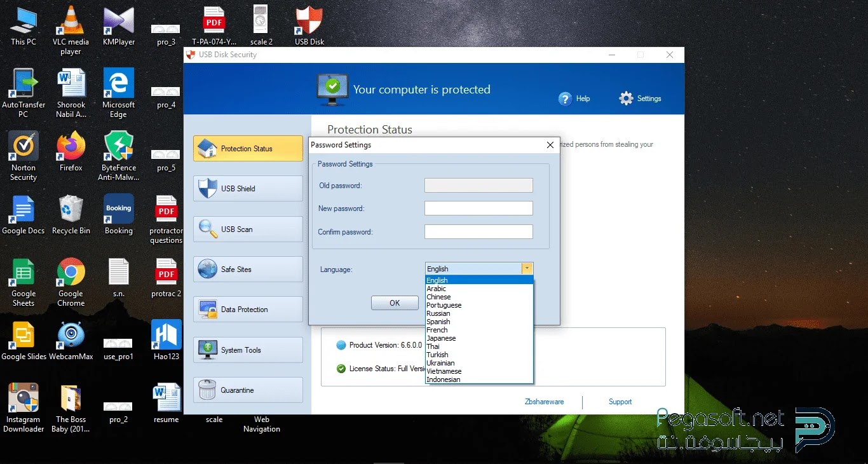Open the Hao123 desktop shortcut
The height and width of the screenshot is (464, 868).
[166, 340]
